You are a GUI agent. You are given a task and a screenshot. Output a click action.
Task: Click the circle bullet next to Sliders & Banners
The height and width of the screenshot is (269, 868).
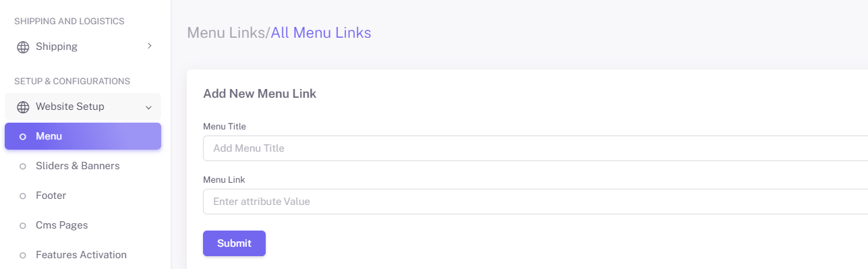click(x=22, y=166)
